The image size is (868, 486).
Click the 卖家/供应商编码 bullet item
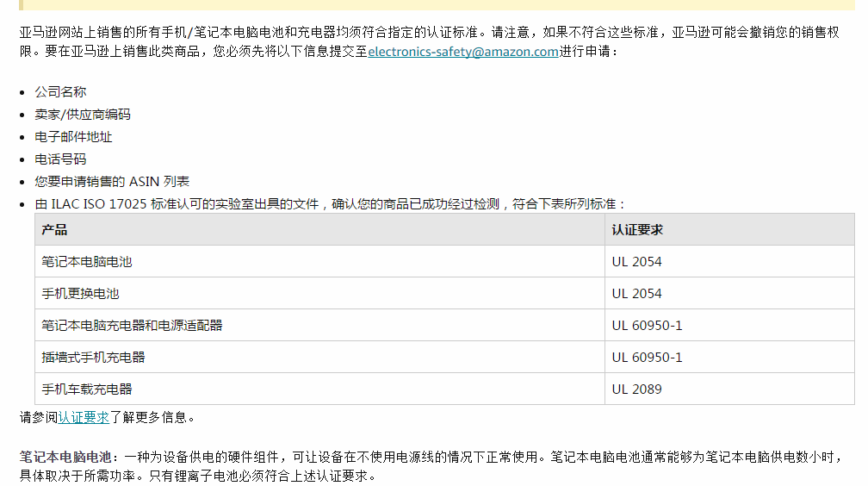click(83, 115)
